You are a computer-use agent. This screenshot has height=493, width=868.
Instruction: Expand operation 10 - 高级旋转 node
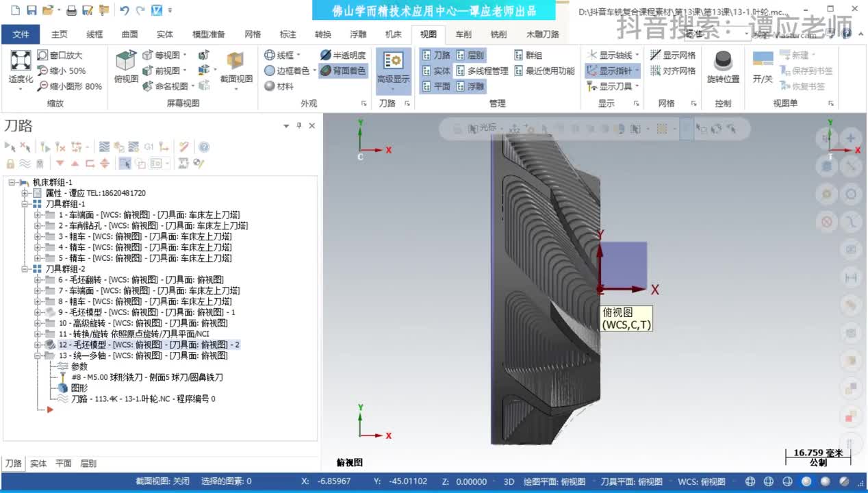point(38,323)
